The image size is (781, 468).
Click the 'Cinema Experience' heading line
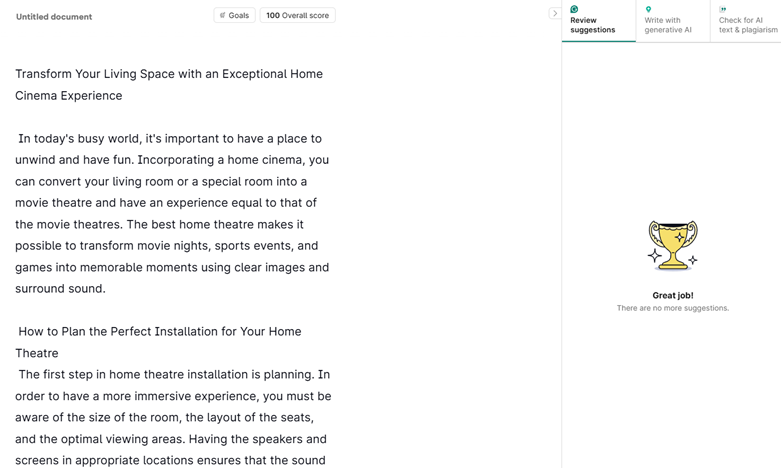pyautogui.click(x=69, y=96)
